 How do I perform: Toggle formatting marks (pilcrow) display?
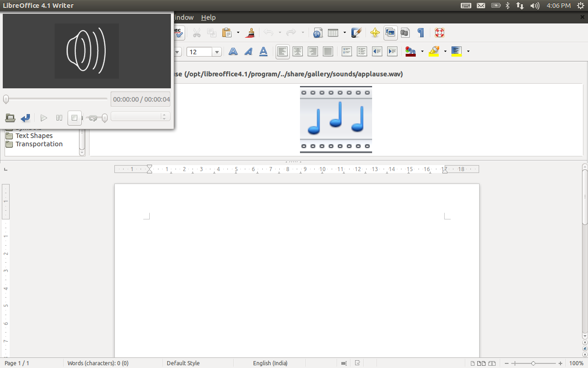pos(420,33)
